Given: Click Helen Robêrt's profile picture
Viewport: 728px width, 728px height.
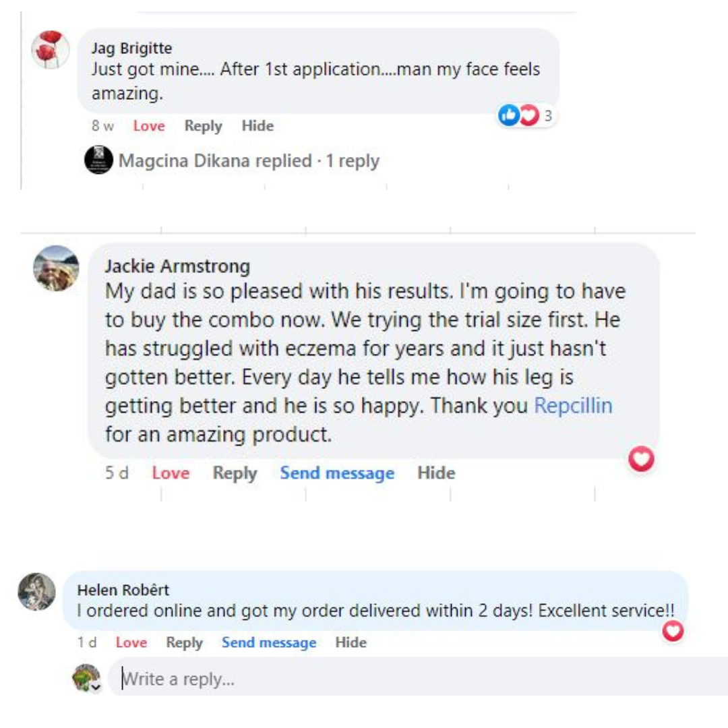Looking at the screenshot, I should tap(36, 592).
